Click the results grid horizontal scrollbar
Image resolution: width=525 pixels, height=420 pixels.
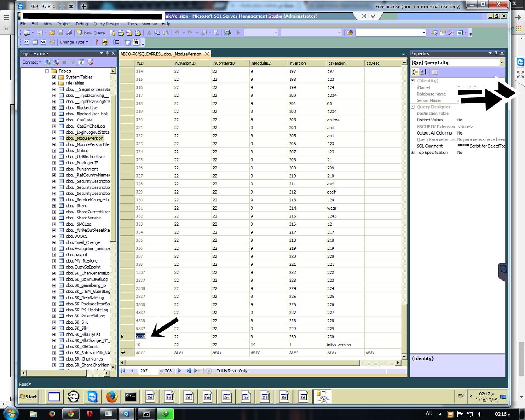click(261, 363)
